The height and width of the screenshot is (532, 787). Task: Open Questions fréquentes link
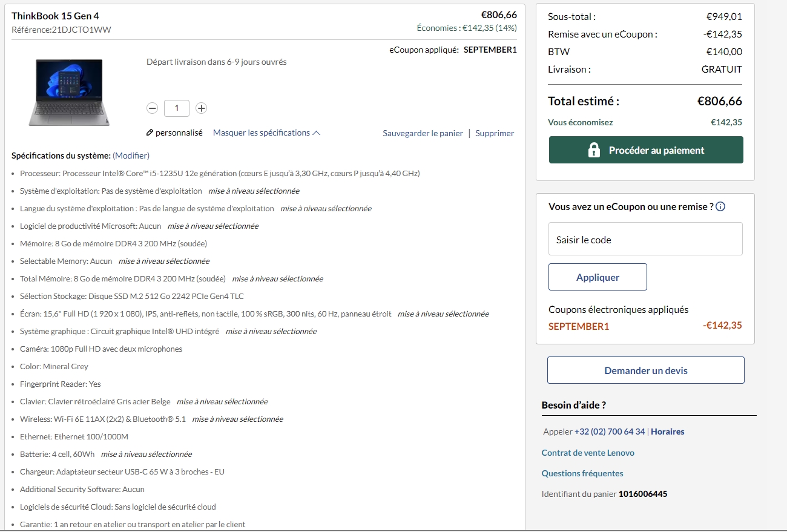pos(582,473)
